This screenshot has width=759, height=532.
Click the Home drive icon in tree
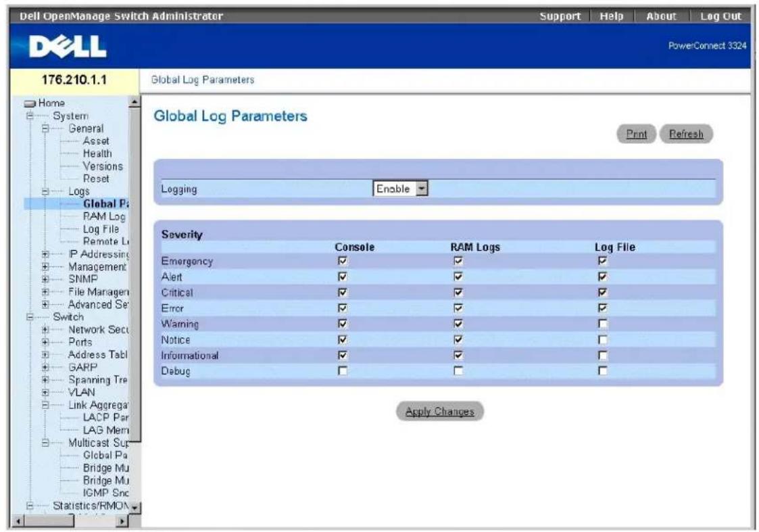click(30, 103)
